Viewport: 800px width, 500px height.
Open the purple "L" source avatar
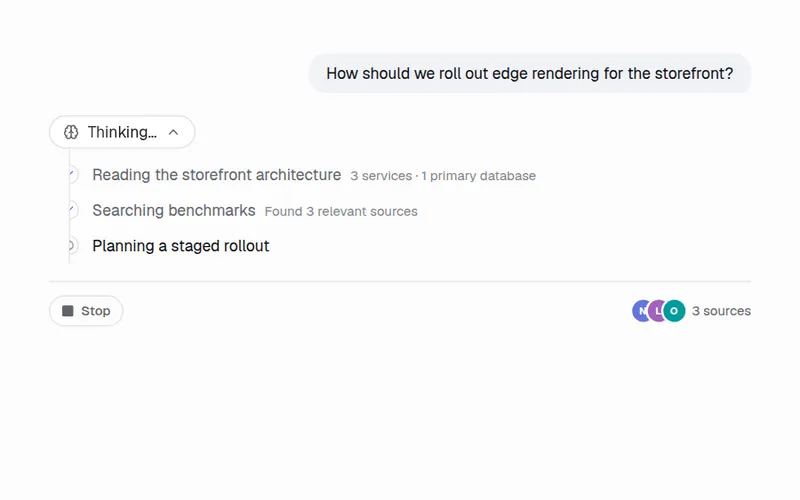[658, 311]
